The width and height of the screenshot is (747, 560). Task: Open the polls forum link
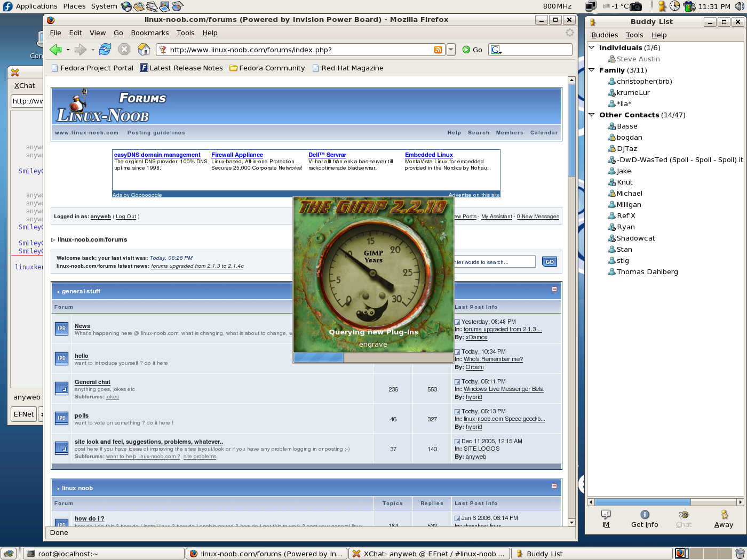coord(82,415)
